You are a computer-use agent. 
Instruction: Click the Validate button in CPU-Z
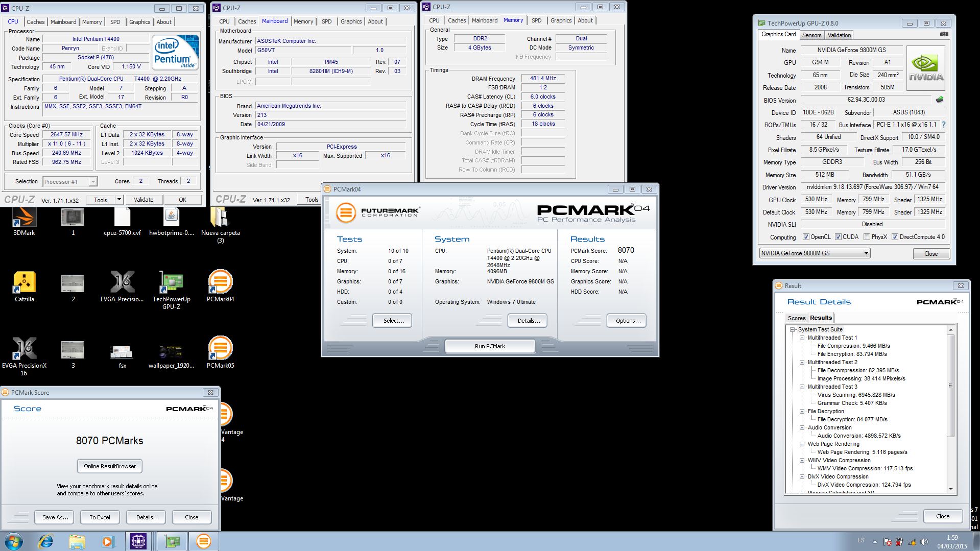[x=144, y=200]
